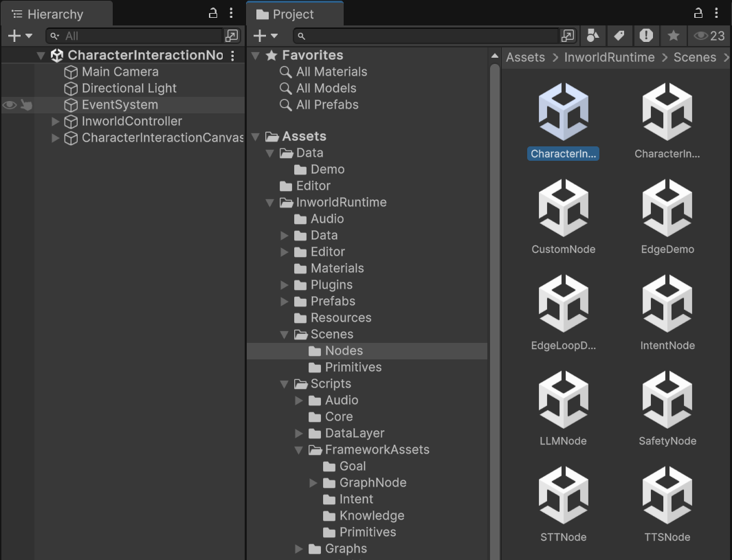Screen dimensions: 732x560
Task: Focus the Project search field
Action: [x=425, y=36]
